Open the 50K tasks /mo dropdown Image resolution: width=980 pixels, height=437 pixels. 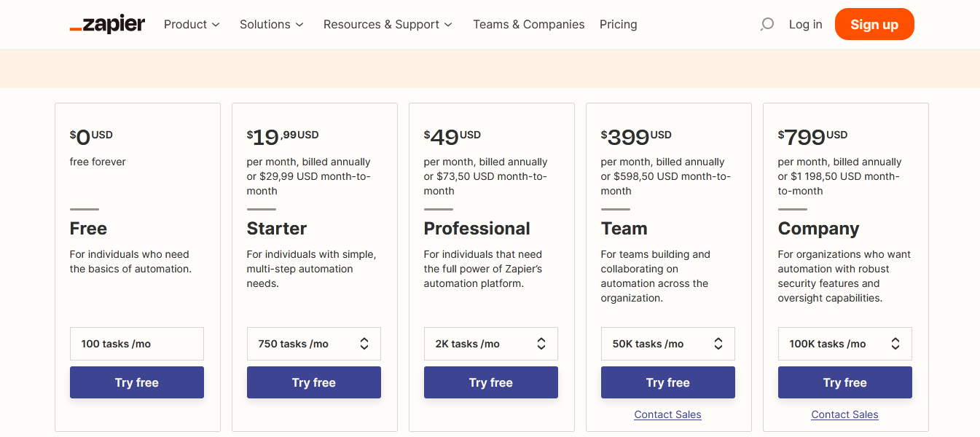click(668, 344)
